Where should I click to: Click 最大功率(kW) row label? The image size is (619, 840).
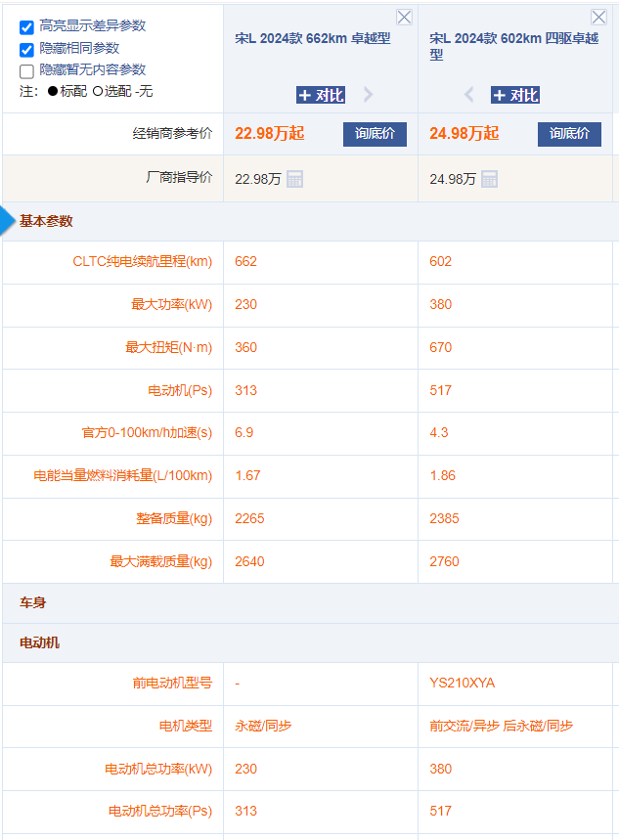click(172, 304)
